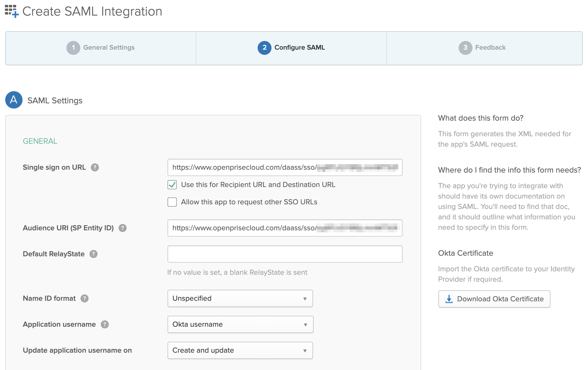This screenshot has height=370, width=588.
Task: Uncheck 'Use this for Recipient URL and Destination URL'
Action: [172, 185]
